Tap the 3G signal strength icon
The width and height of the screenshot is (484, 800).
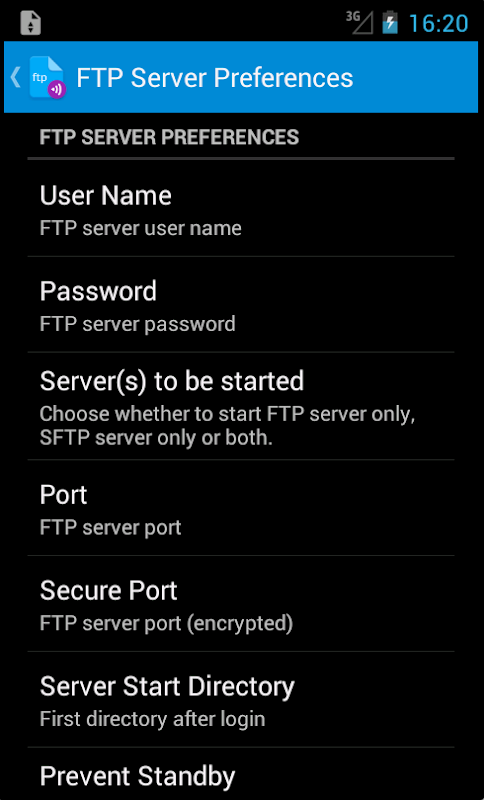359,22
